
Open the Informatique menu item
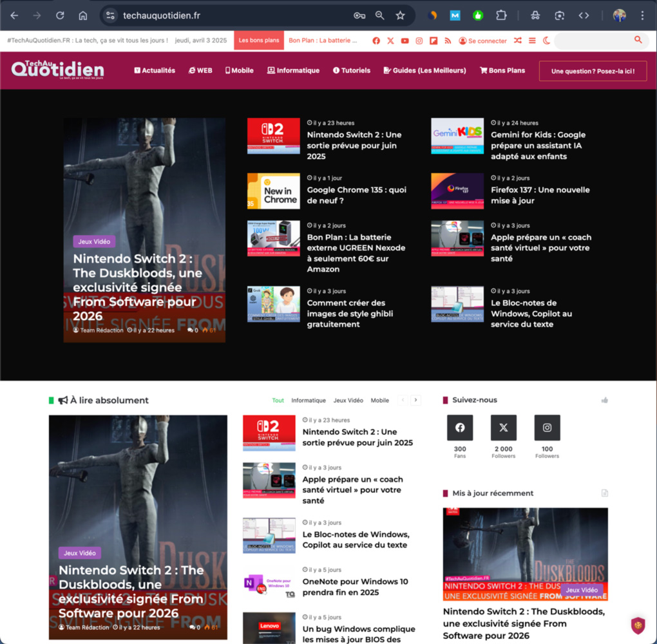293,70
